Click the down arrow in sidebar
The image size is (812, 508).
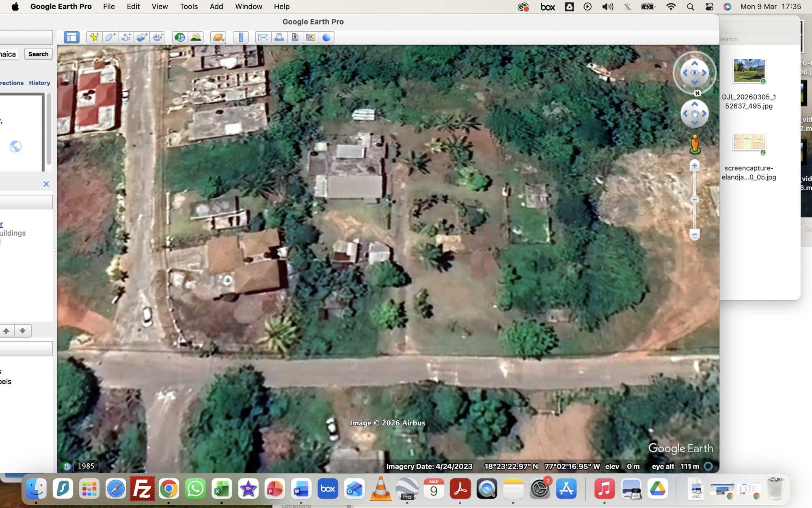click(23, 331)
